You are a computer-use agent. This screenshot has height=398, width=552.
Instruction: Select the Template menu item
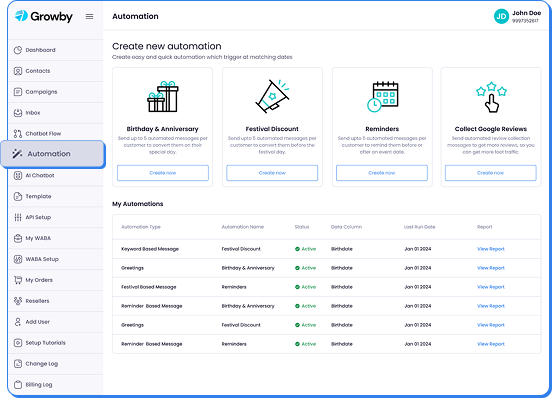click(x=56, y=196)
